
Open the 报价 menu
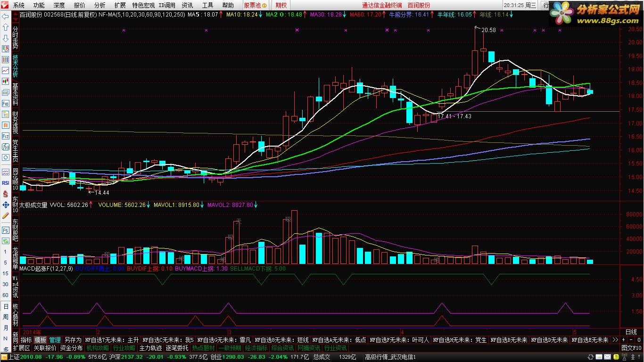coord(80,5)
